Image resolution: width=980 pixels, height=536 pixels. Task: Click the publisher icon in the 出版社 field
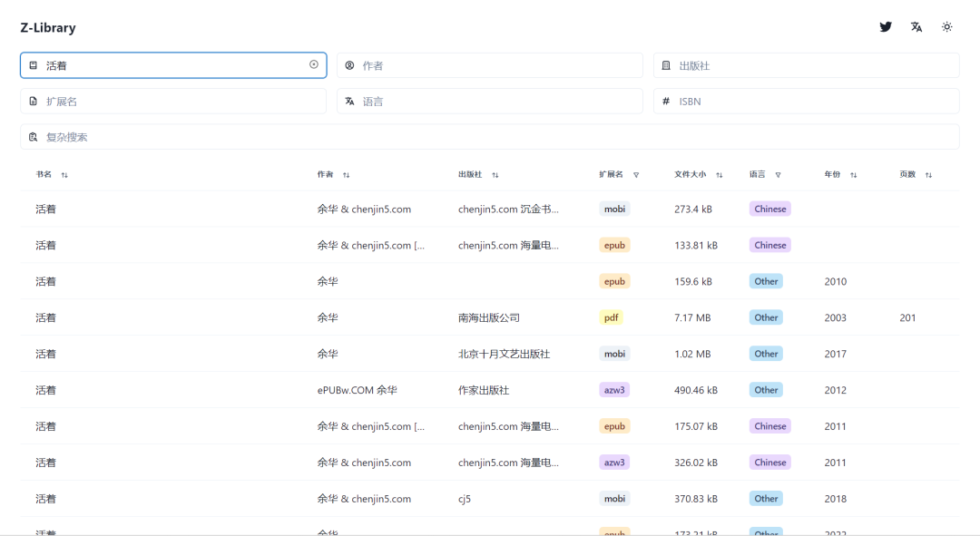(665, 64)
